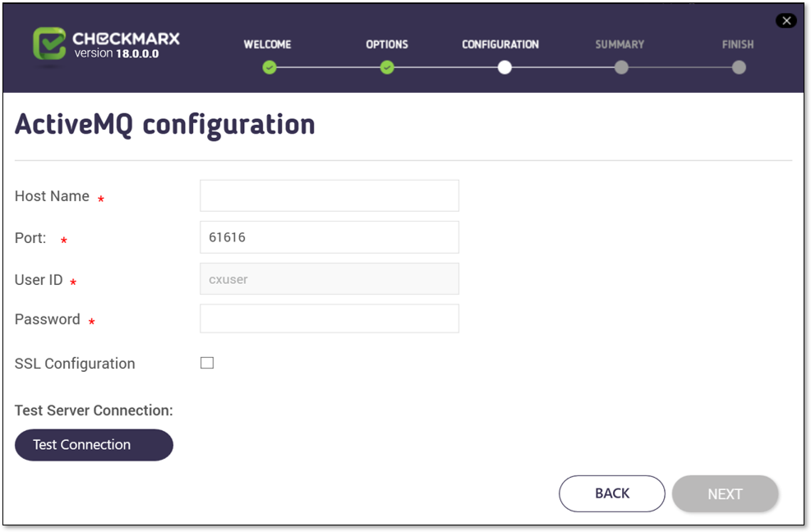Click the Checkmarx logo icon

coord(49,44)
